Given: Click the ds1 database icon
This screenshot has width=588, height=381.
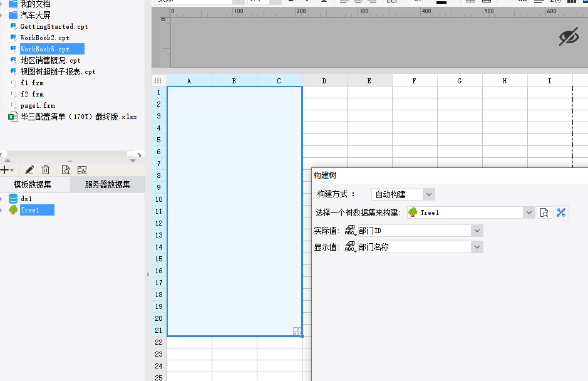Looking at the screenshot, I should (13, 199).
